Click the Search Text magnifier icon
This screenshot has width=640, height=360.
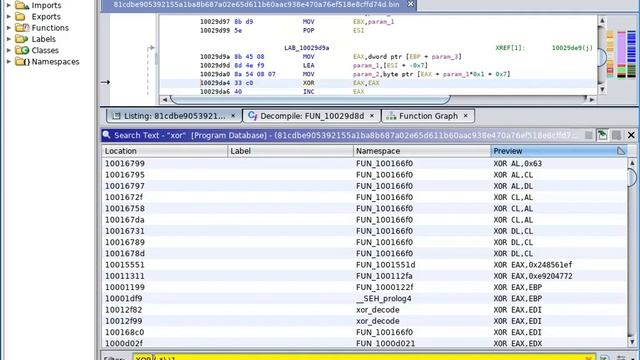107,135
